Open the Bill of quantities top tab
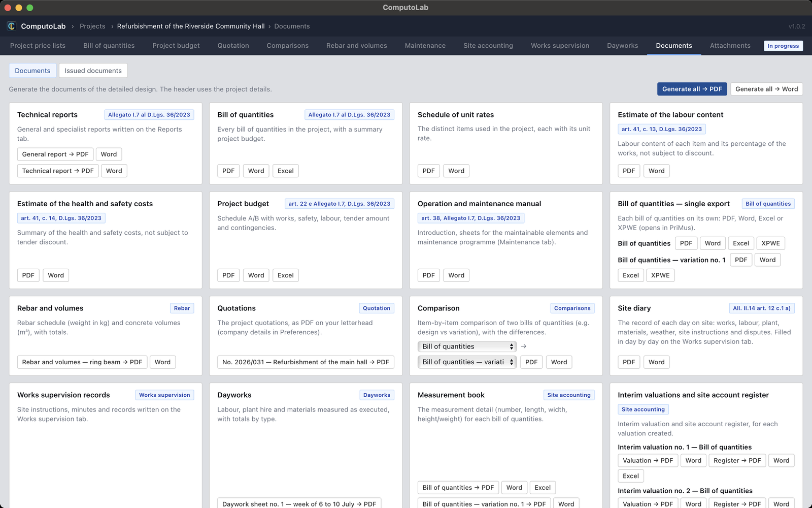This screenshot has height=508, width=812. pos(109,46)
